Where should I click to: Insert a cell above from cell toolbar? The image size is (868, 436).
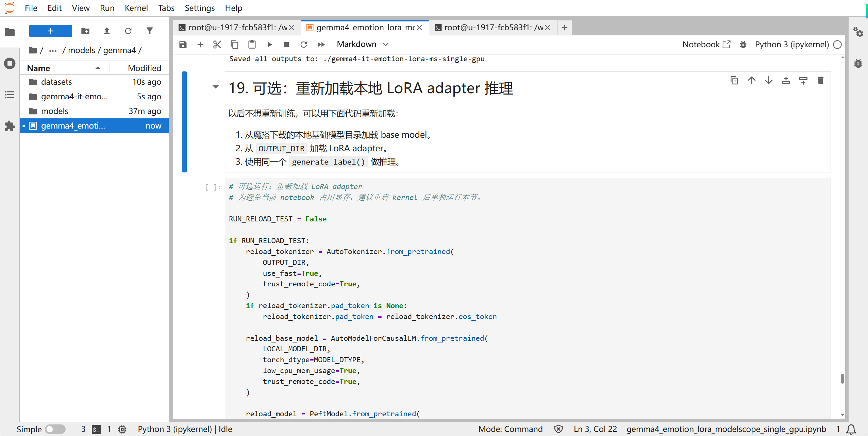click(x=786, y=81)
